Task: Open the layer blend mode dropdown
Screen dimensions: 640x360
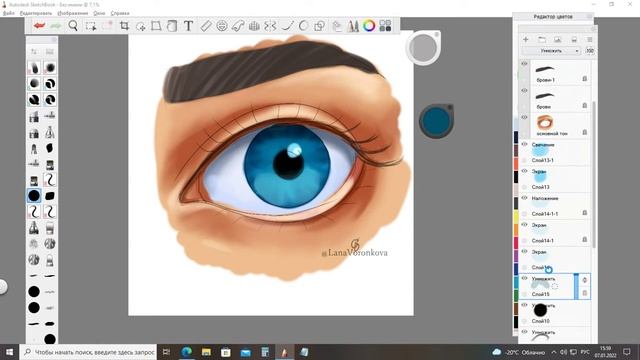Action: [x=551, y=51]
